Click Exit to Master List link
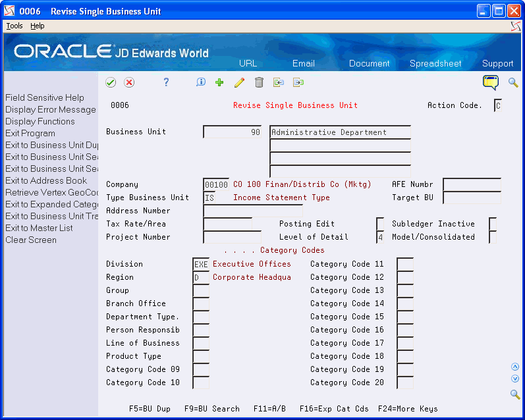This screenshot has width=525, height=420. tap(39, 228)
